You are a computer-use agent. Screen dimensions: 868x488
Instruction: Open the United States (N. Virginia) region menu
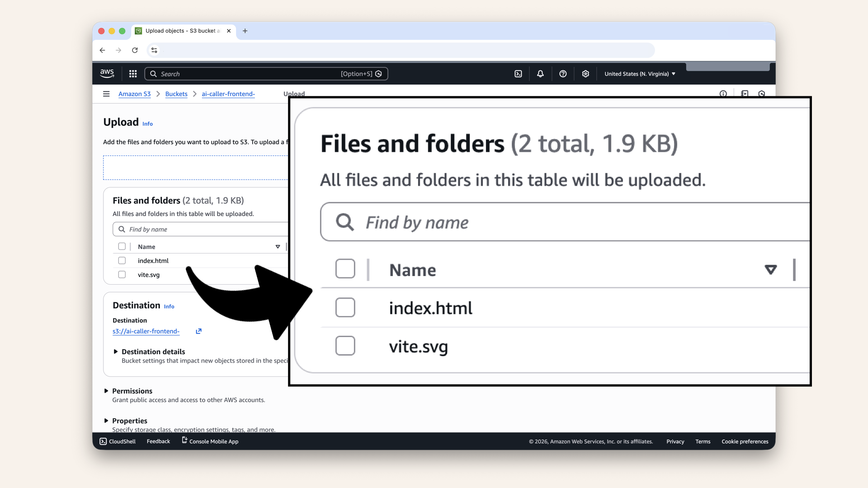coord(639,73)
